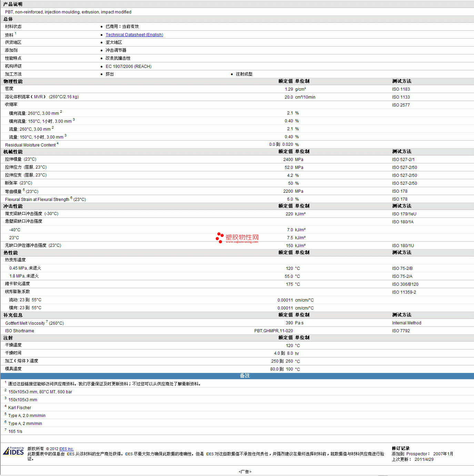Click the 注射成型 processing method item

(244, 74)
